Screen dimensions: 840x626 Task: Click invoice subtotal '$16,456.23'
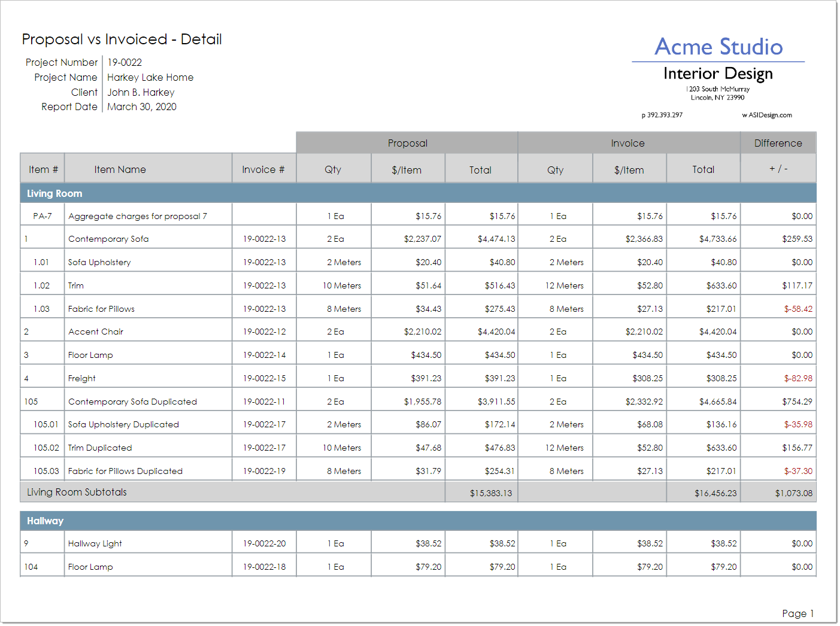[715, 493]
